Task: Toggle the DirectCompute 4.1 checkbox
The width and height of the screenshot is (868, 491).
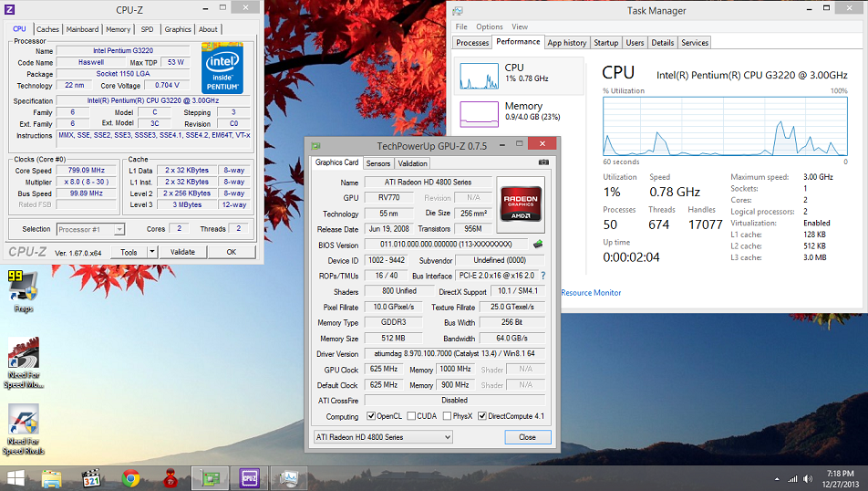Action: point(482,416)
